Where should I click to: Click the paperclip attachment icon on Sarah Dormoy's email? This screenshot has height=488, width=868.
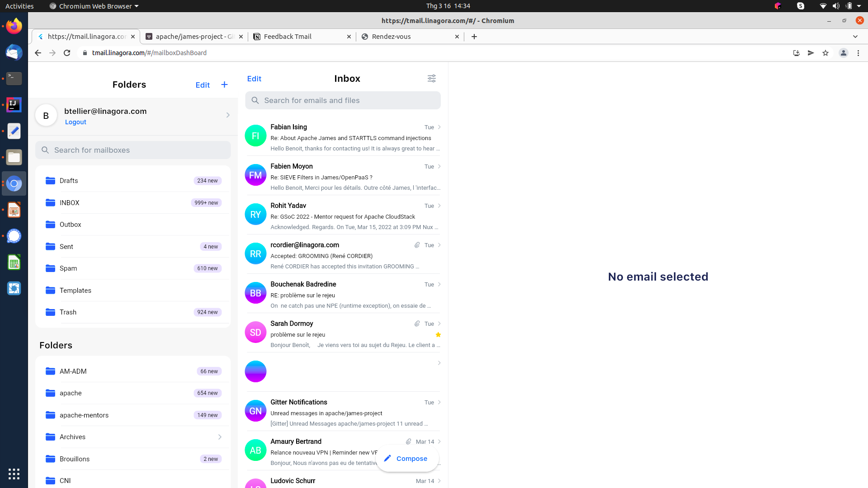click(416, 323)
